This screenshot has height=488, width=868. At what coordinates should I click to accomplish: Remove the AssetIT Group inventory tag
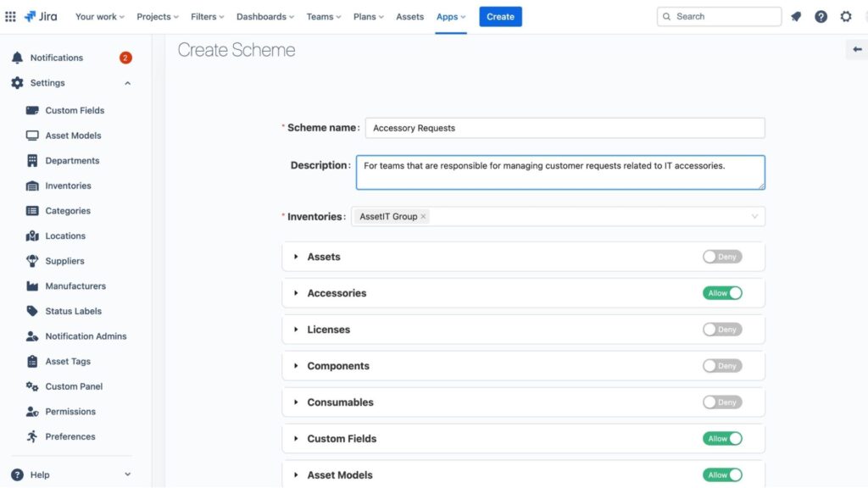pyautogui.click(x=423, y=217)
